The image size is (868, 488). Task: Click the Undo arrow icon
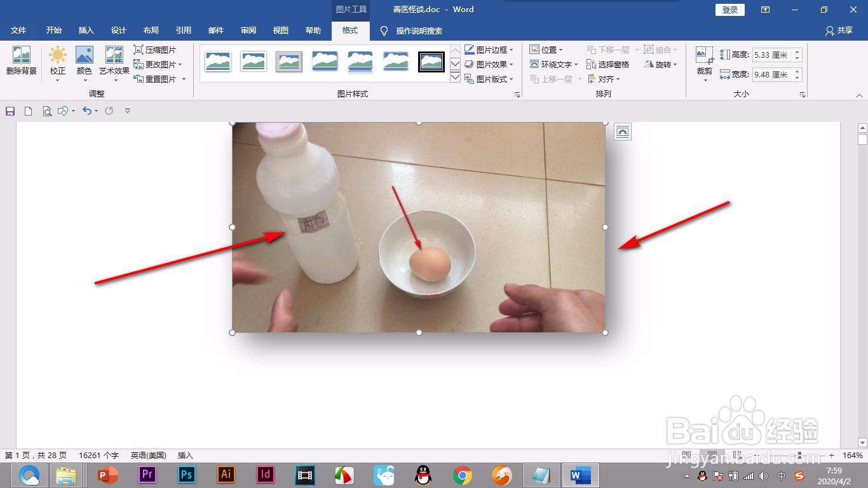87,111
